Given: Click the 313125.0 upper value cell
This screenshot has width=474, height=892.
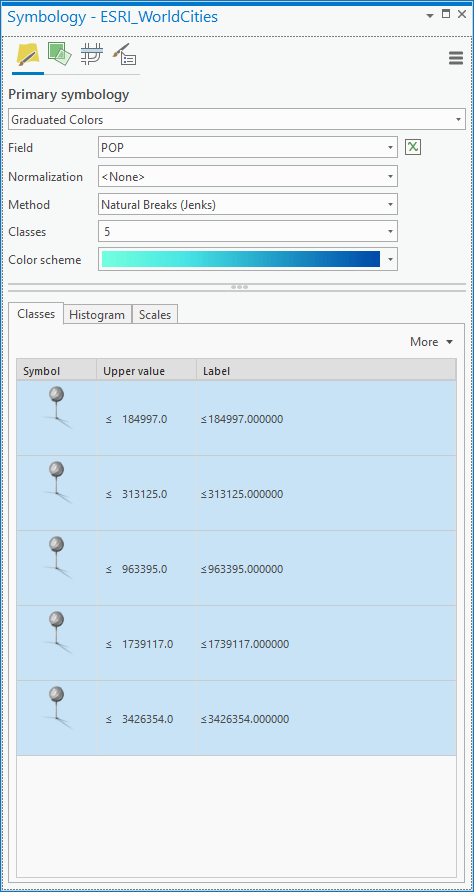Looking at the screenshot, I should coord(146,494).
